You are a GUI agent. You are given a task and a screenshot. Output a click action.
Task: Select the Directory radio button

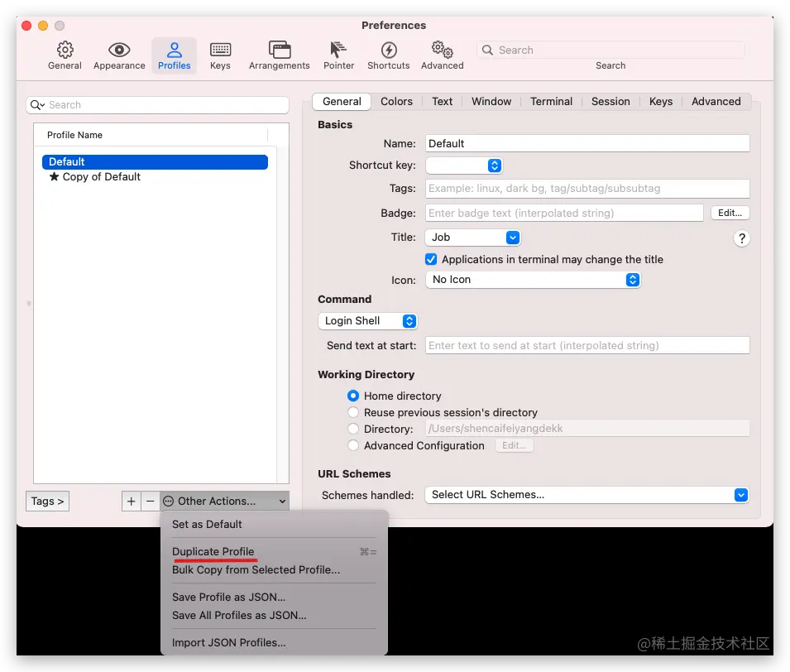pos(353,429)
